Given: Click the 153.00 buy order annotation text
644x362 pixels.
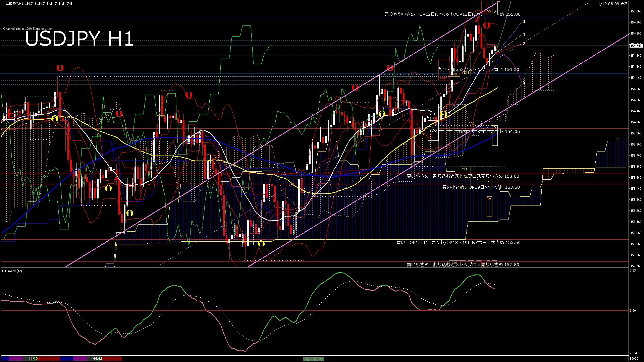Looking at the screenshot, I should point(458,243).
